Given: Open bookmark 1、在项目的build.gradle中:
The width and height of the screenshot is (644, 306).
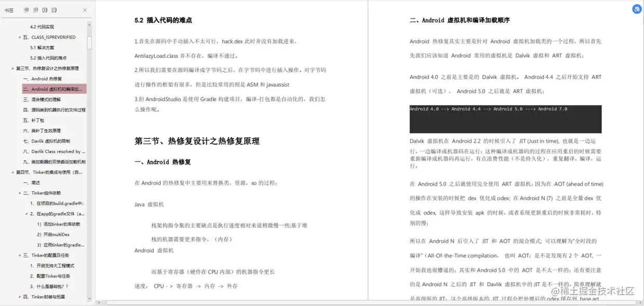Looking at the screenshot, I should 57,203.
